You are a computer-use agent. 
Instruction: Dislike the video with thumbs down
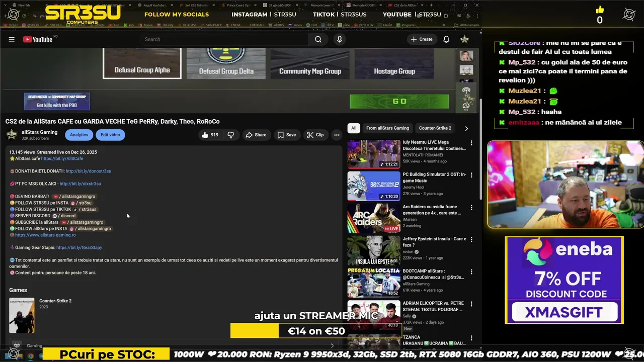point(231,135)
